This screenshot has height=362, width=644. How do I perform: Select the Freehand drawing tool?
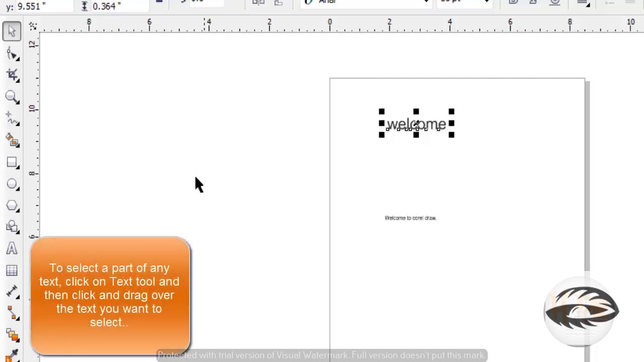coord(12,119)
